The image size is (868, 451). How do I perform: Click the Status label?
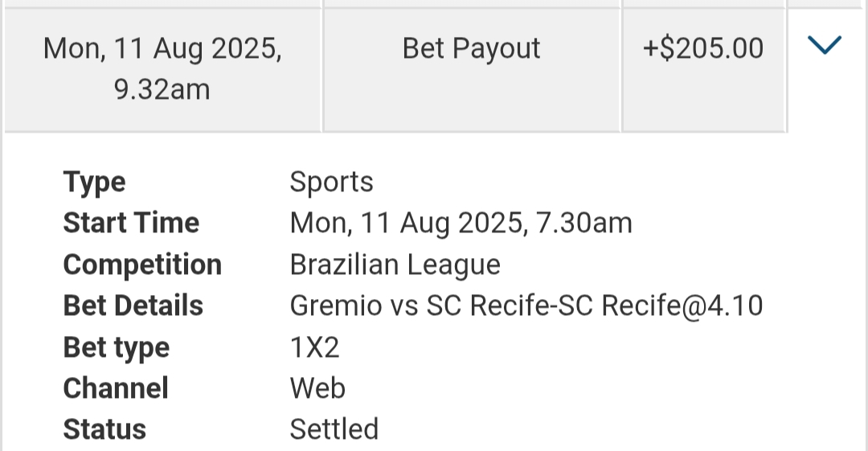[104, 429]
